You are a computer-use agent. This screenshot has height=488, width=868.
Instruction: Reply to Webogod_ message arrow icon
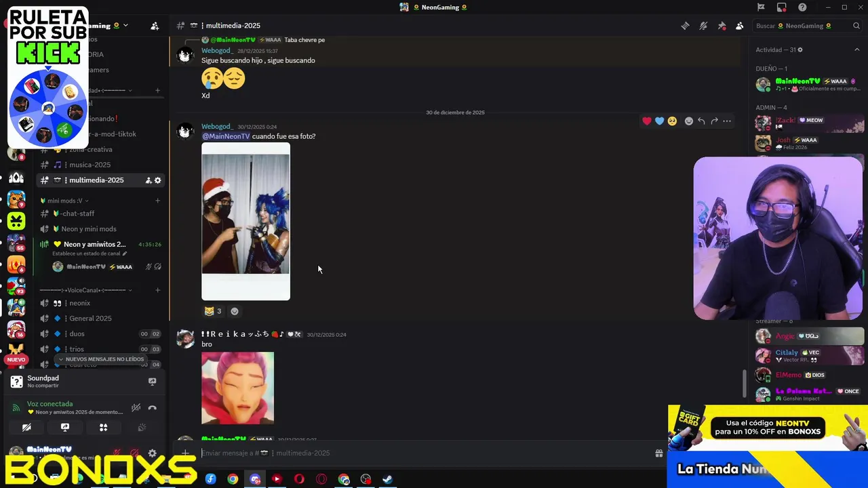pos(701,121)
